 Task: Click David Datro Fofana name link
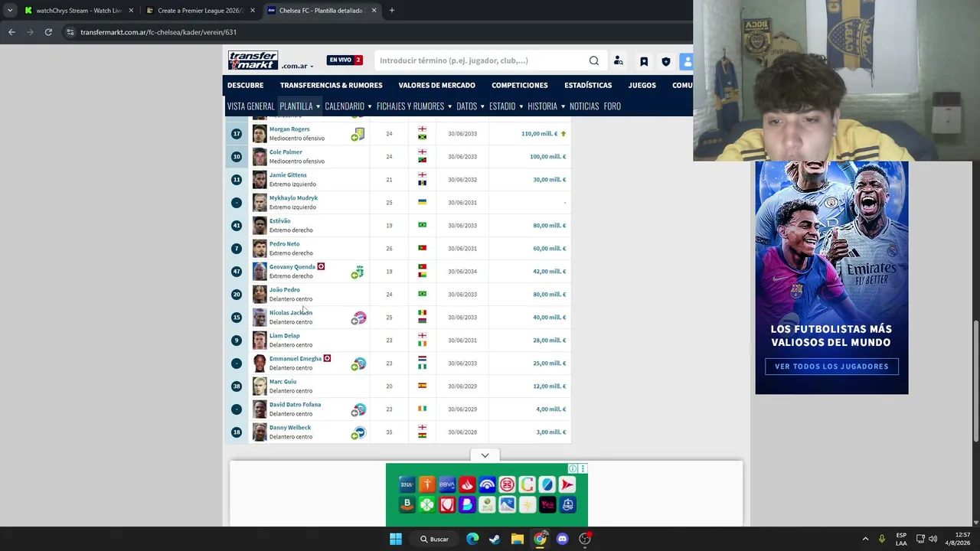(295, 405)
